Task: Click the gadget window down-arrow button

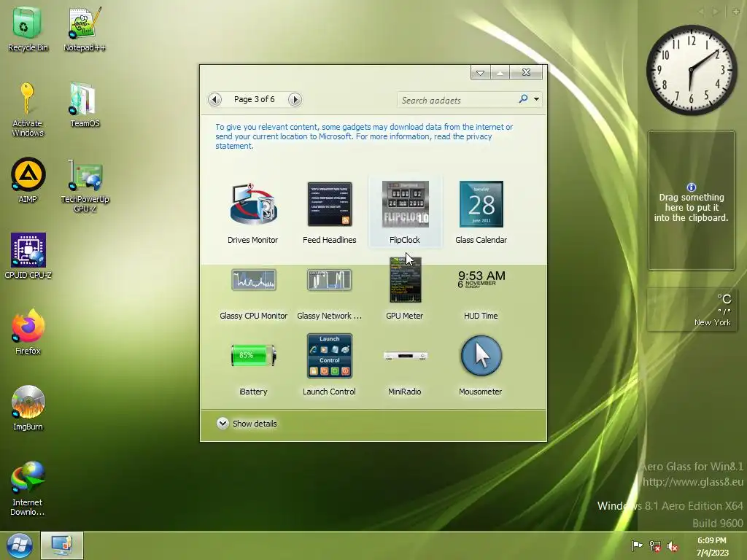Action: [480, 72]
